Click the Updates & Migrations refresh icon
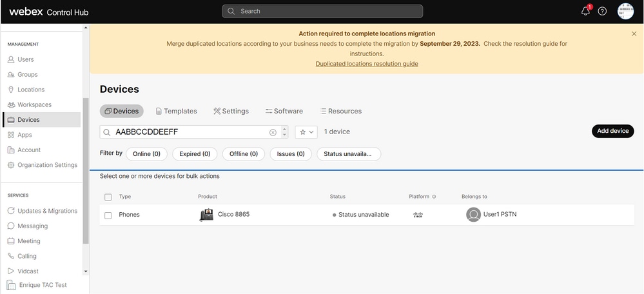Image resolution: width=644 pixels, height=294 pixels. [11, 211]
